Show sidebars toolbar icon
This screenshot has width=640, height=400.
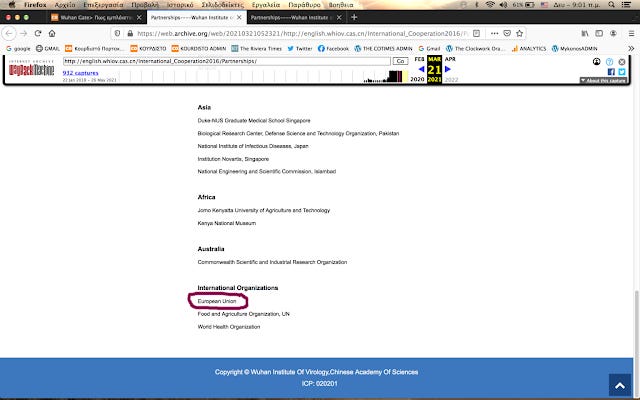point(599,33)
